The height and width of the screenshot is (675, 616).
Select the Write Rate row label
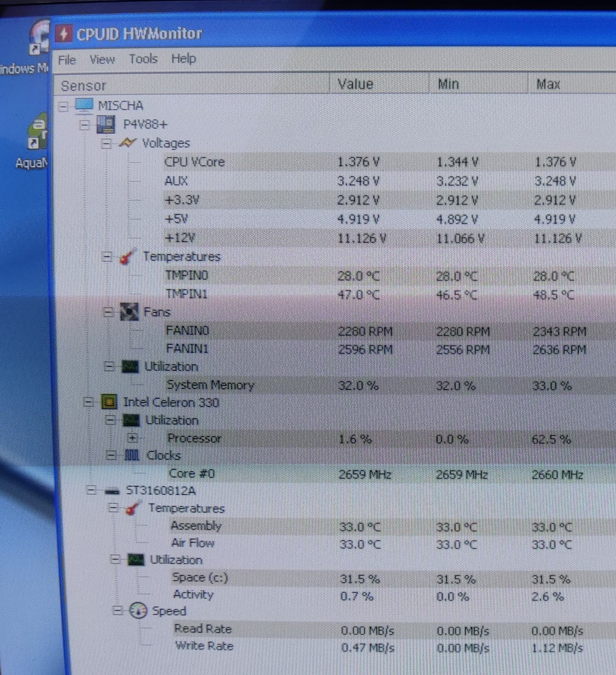tap(204, 646)
